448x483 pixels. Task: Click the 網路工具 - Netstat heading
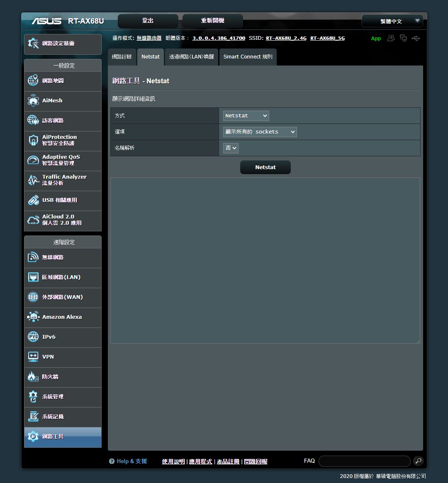tap(141, 81)
